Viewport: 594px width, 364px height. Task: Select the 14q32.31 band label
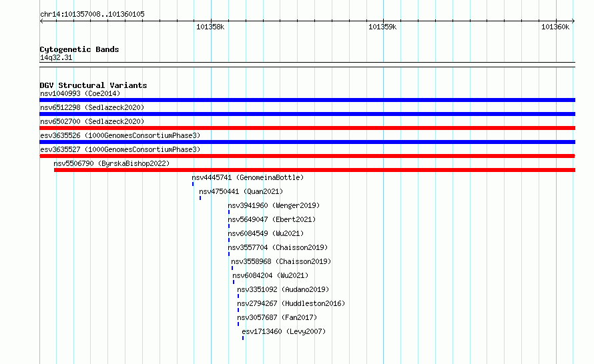56,57
